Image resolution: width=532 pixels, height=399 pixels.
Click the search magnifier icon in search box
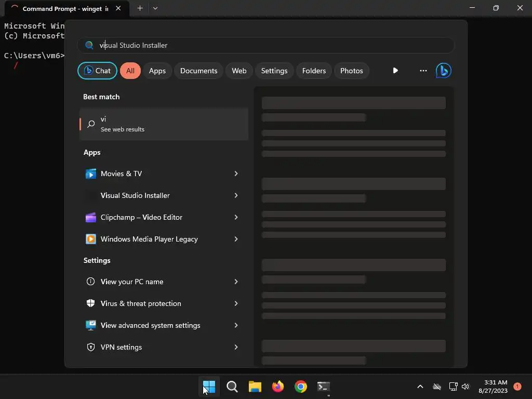point(89,45)
